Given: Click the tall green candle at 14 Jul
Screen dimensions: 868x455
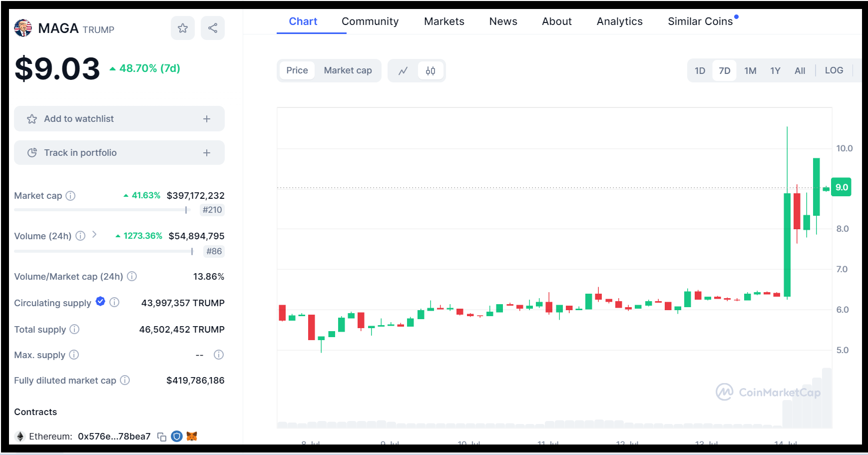Looking at the screenshot, I should tap(787, 245).
